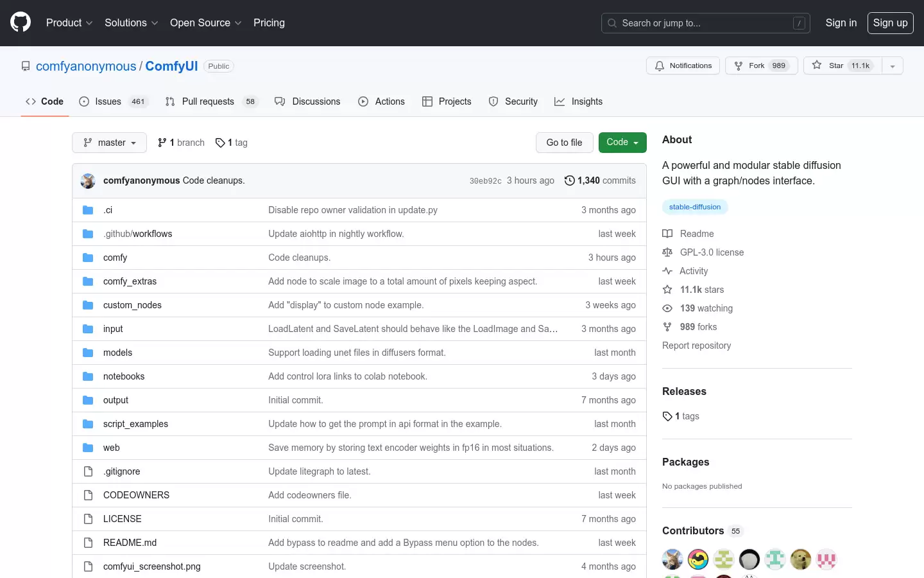Open the script_examples folder
The width and height of the screenshot is (924, 578).
[x=135, y=424]
